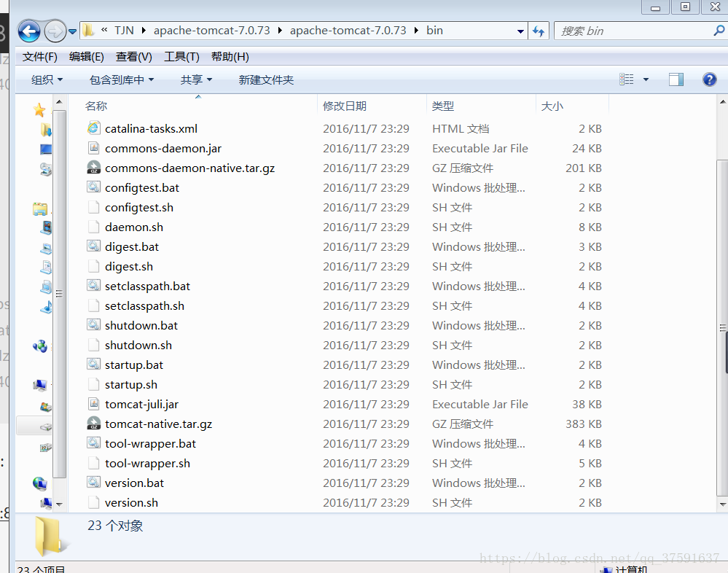
Task: Go back with the blue Back arrow
Action: 29,31
